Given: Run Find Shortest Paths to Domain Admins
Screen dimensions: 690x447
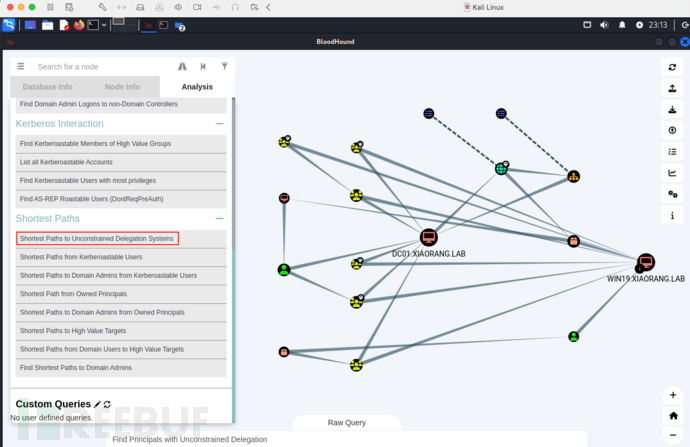Looking at the screenshot, I should (x=121, y=368).
